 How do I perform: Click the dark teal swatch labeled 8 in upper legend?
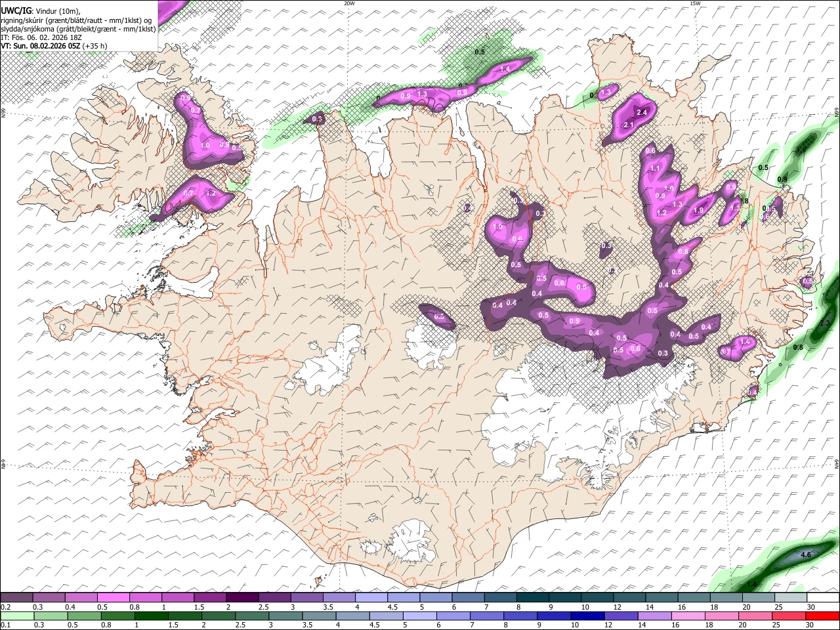pos(532,598)
